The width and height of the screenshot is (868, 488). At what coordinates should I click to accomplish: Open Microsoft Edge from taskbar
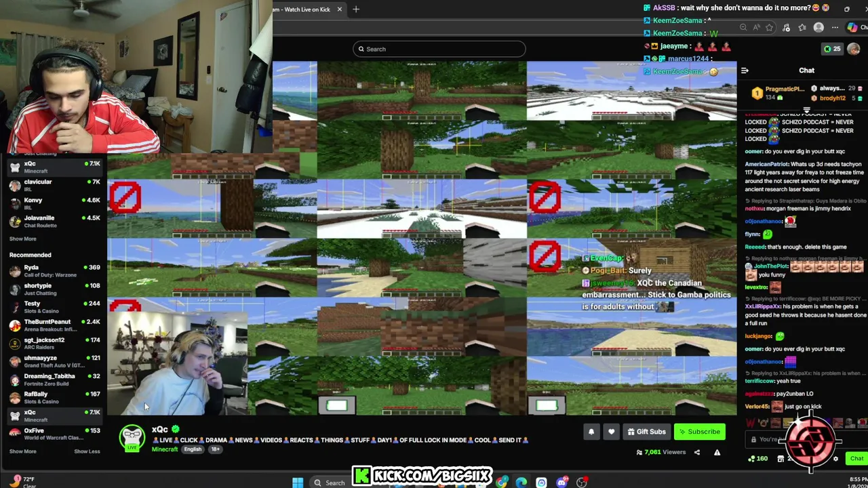coord(521,483)
